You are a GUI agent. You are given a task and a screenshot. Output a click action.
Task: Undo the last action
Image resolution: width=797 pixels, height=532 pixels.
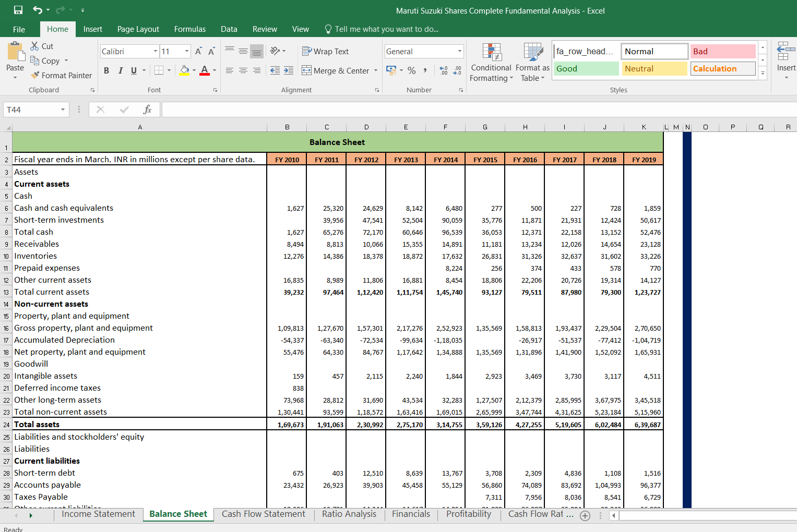point(38,10)
